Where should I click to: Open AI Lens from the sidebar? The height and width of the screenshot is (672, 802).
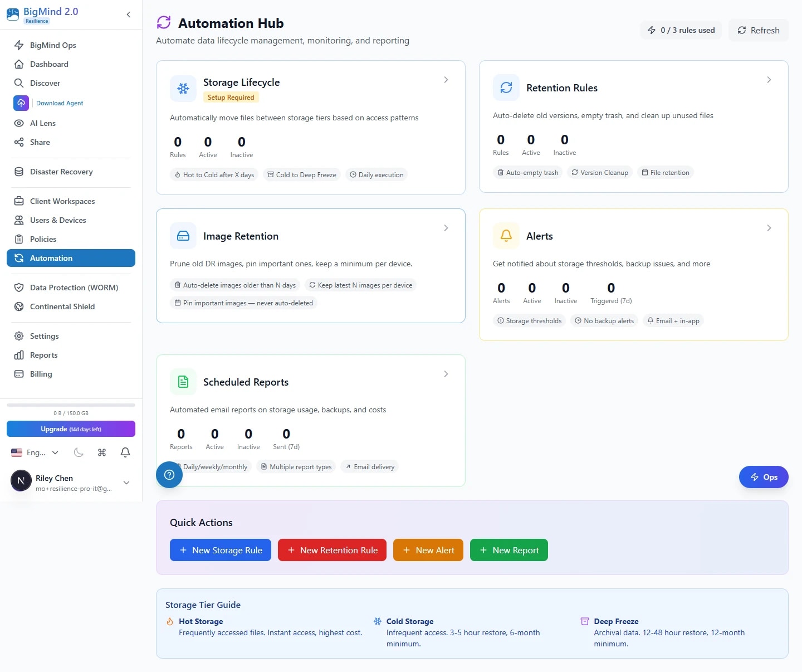pos(71,123)
